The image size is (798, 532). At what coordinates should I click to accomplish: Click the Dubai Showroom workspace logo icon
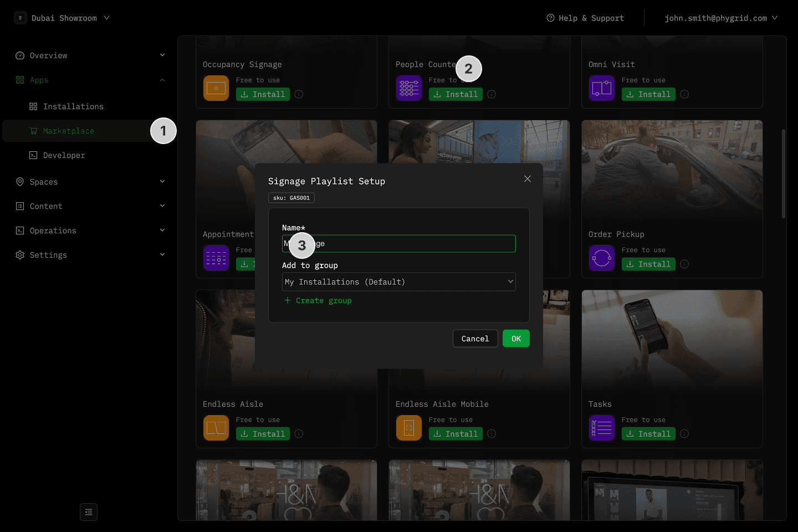pos(21,18)
